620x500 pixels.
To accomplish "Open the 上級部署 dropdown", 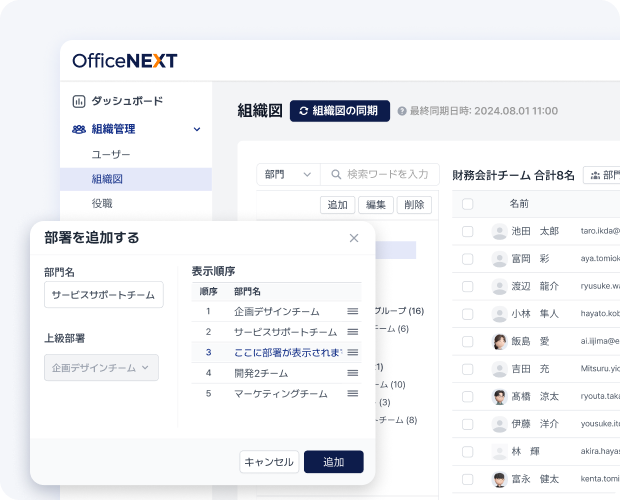I will click(x=101, y=367).
